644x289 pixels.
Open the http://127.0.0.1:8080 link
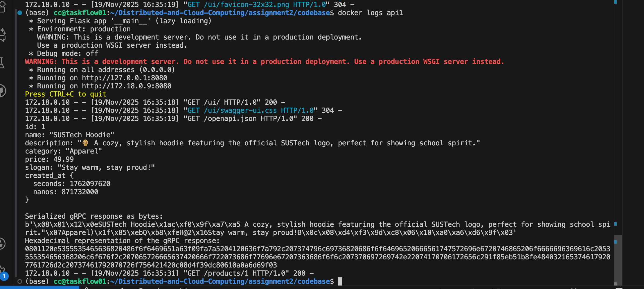pyautogui.click(x=124, y=78)
